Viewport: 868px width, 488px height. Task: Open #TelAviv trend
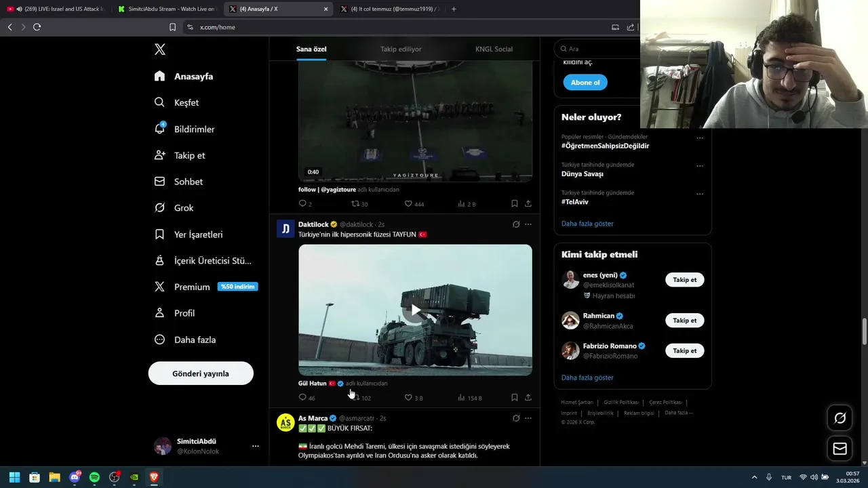(575, 202)
